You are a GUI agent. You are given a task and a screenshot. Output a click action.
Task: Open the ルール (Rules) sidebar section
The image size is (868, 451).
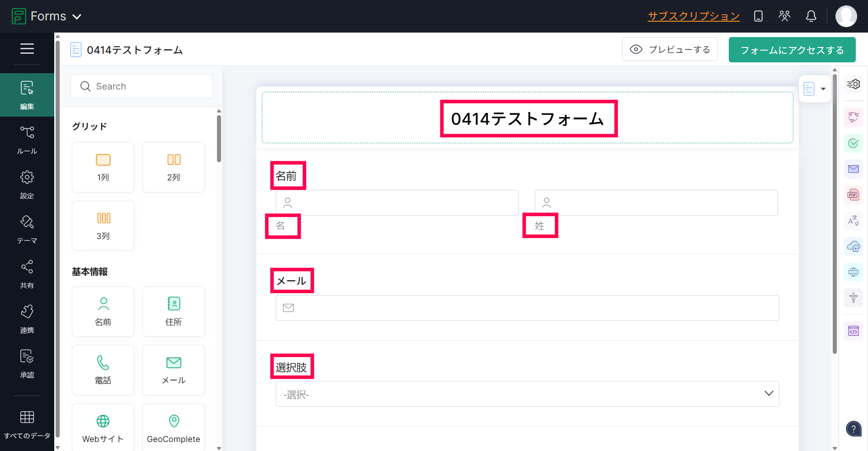(x=27, y=140)
